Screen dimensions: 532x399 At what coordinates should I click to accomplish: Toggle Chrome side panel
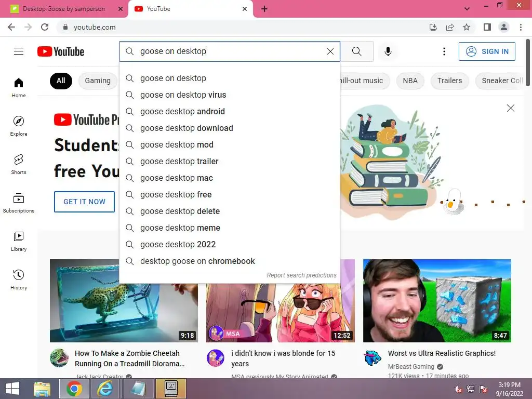pos(487,27)
